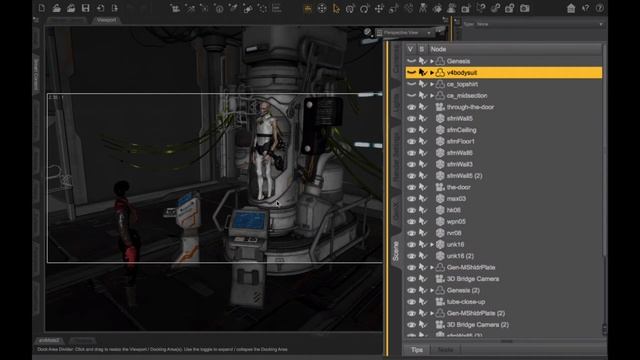Click the the-door camera node icon
Screen dimensions: 640x360
coord(440,187)
